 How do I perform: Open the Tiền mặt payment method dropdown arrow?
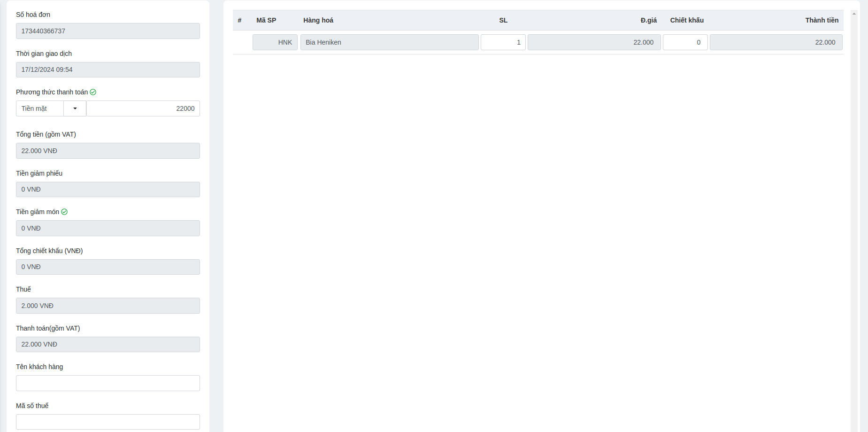75,108
